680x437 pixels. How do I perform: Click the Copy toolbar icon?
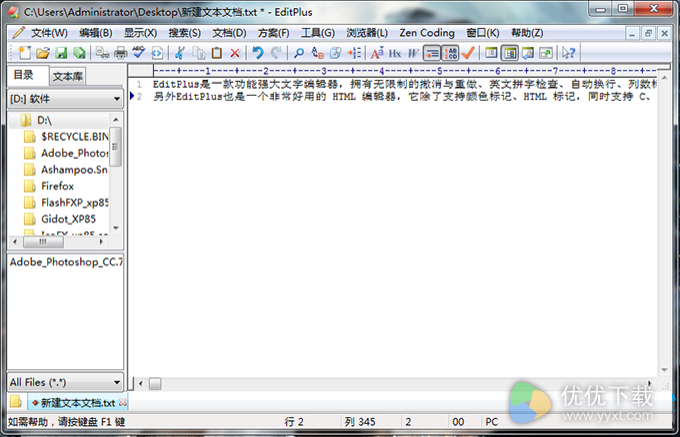[x=199, y=53]
